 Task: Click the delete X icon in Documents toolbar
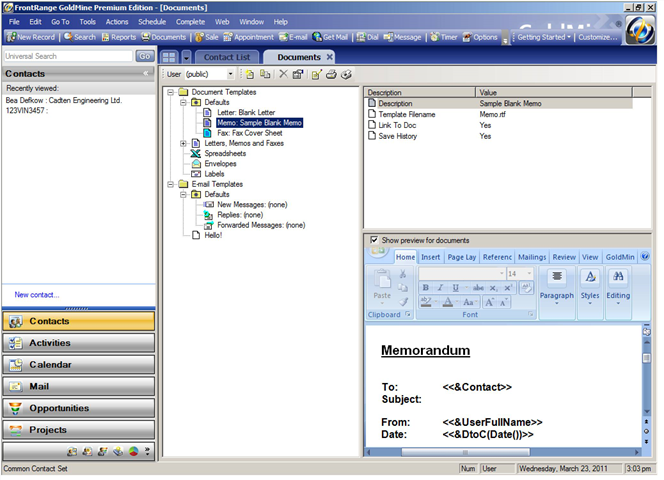coord(283,74)
